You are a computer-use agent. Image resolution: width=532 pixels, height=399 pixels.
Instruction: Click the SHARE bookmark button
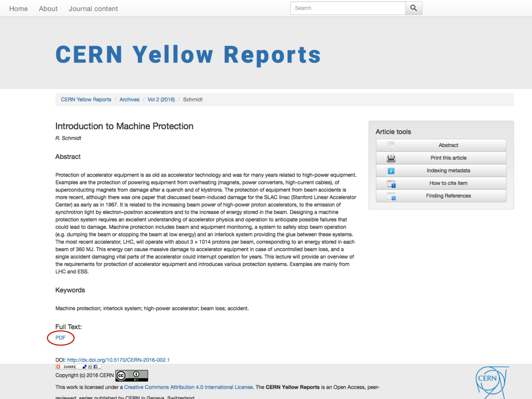point(78,367)
